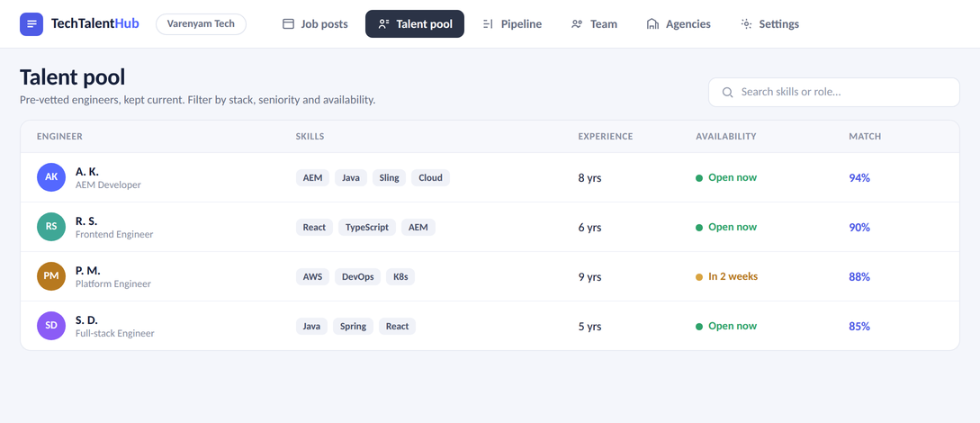Click the Team members icon
This screenshot has width=980, height=423.
coord(577,24)
